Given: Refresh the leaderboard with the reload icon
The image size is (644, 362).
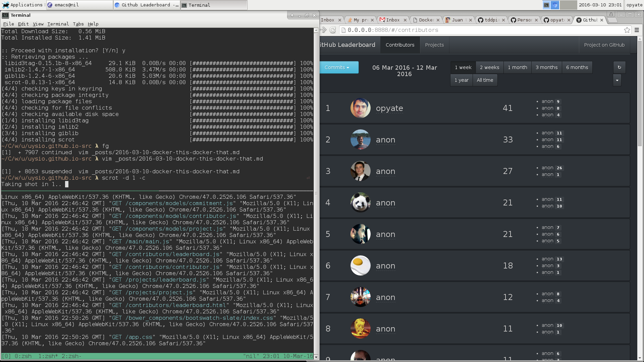Looking at the screenshot, I should (619, 67).
